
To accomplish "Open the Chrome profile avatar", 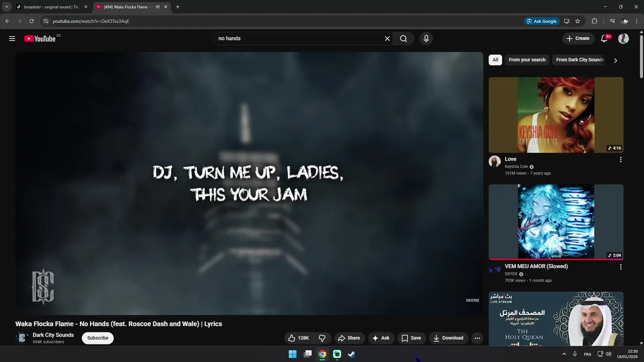I will (625, 21).
